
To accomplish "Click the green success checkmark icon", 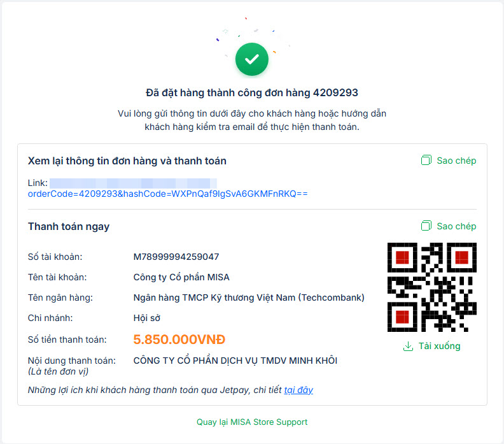I will pos(252,59).
